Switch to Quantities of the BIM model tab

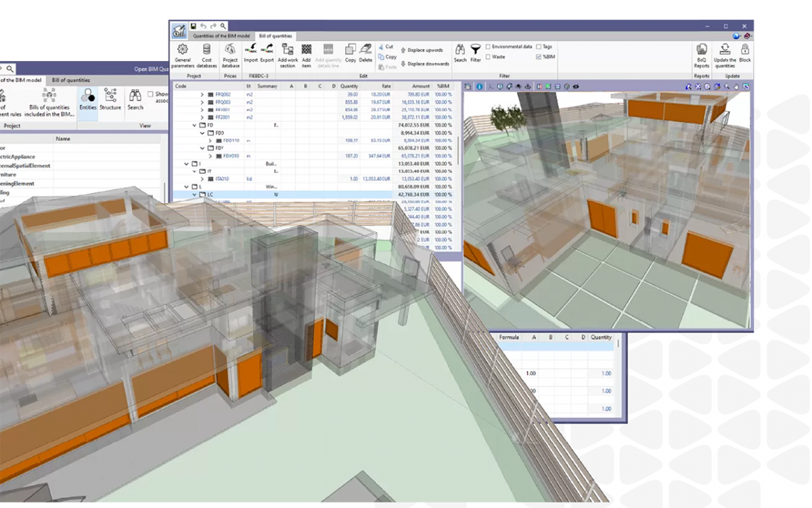click(x=221, y=35)
